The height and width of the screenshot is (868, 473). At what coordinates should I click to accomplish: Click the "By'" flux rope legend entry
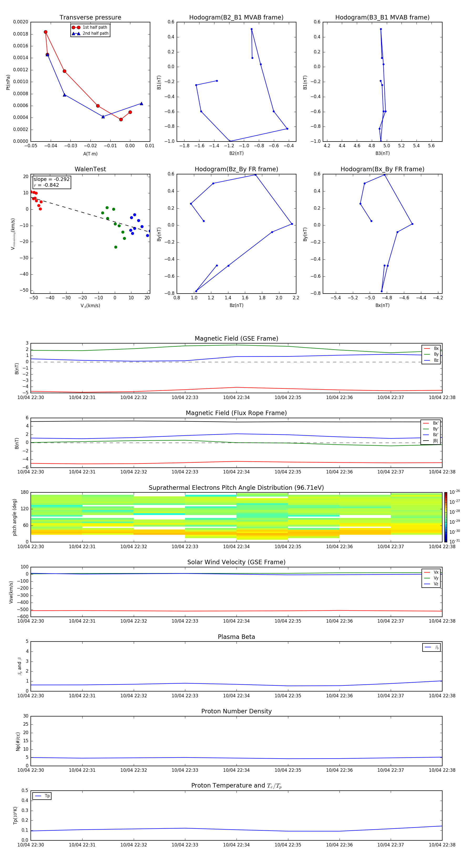click(x=431, y=429)
